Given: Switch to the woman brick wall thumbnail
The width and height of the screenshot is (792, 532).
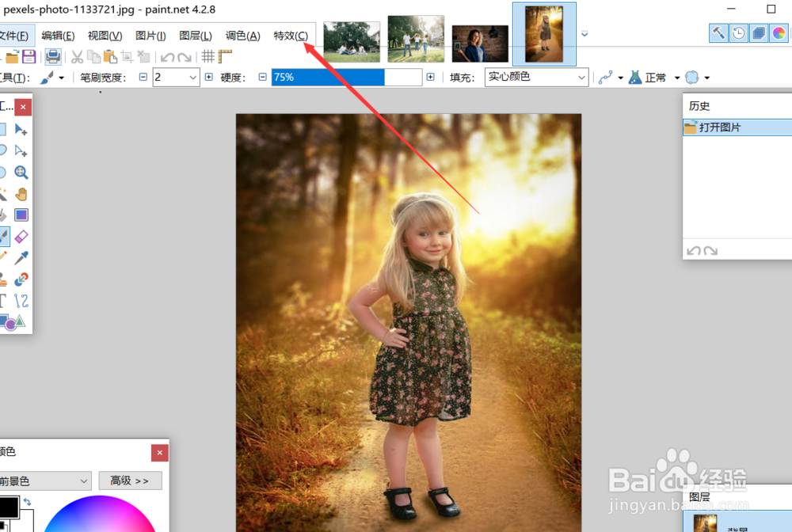Looking at the screenshot, I should (x=480, y=44).
